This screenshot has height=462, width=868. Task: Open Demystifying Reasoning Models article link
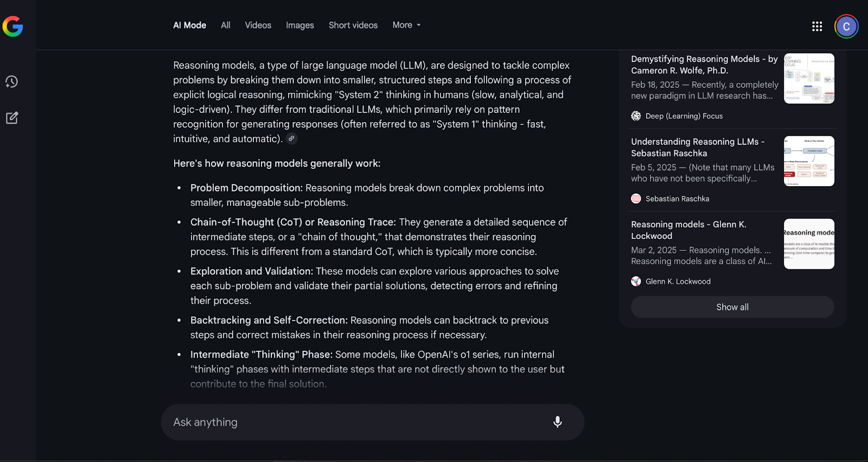pos(704,65)
